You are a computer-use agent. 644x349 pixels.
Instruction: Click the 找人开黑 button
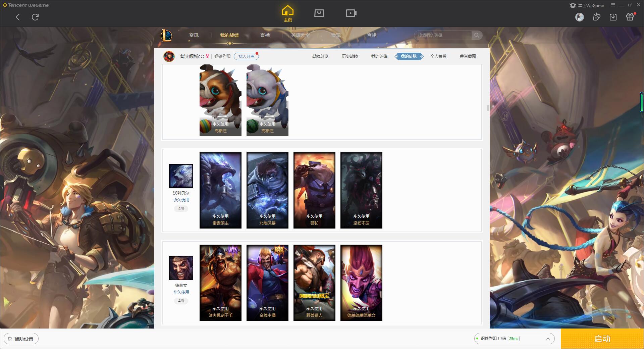[246, 56]
